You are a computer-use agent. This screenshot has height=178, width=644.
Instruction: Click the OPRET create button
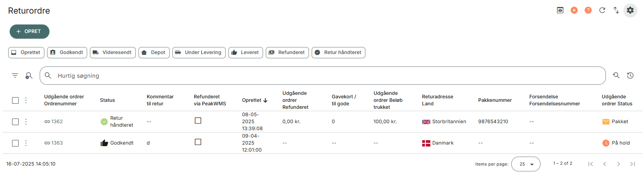30,31
